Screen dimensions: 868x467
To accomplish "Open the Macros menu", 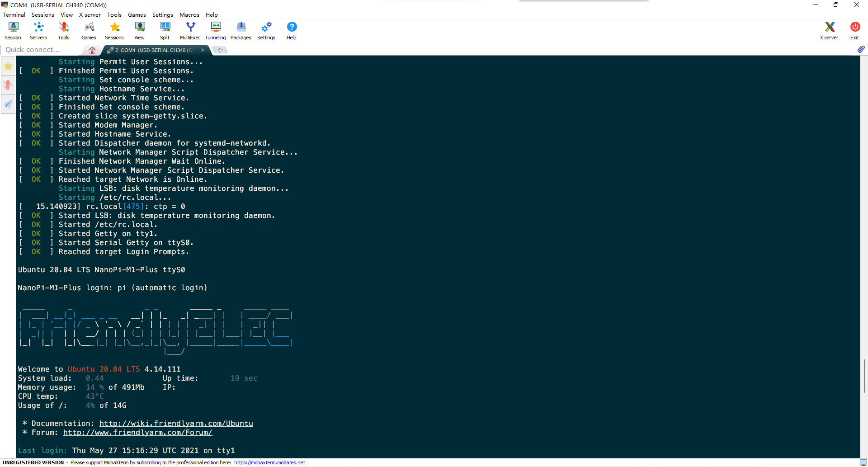I will click(189, 14).
